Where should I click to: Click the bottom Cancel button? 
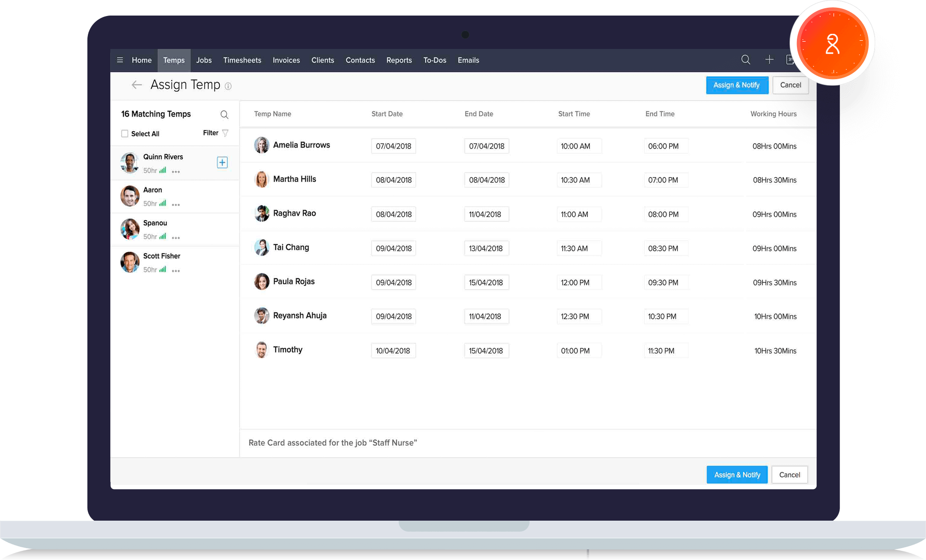click(x=789, y=474)
